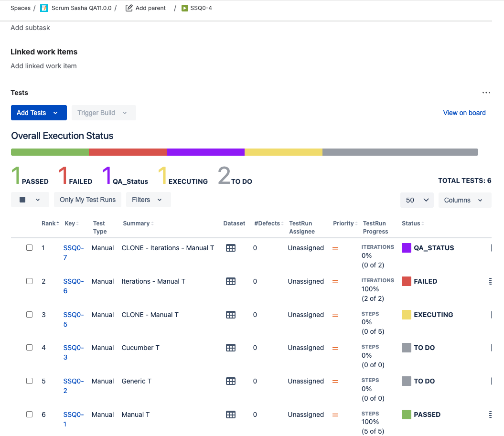Check the box for test SSQ0-7

tap(29, 248)
